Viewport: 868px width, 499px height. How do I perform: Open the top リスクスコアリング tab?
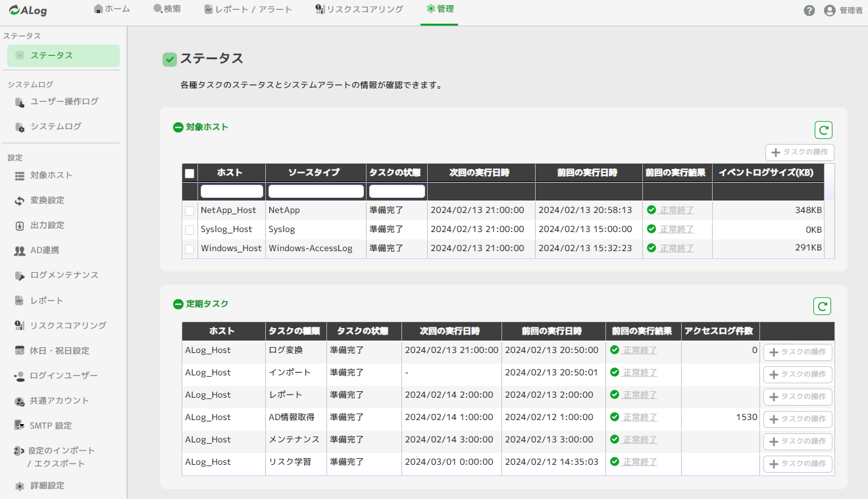(359, 9)
